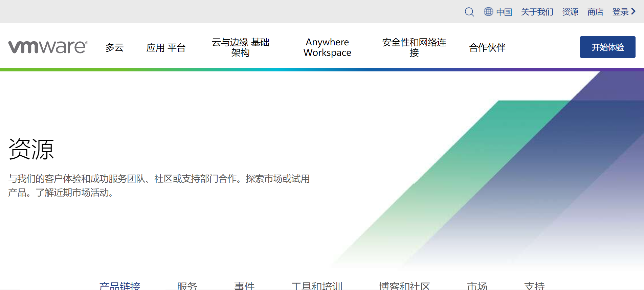Click the 资源 page heading

coord(31,149)
